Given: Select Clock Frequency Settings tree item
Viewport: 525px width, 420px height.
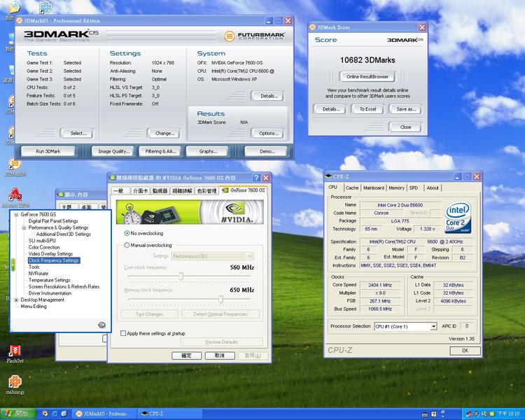Looking at the screenshot, I should (x=54, y=260).
